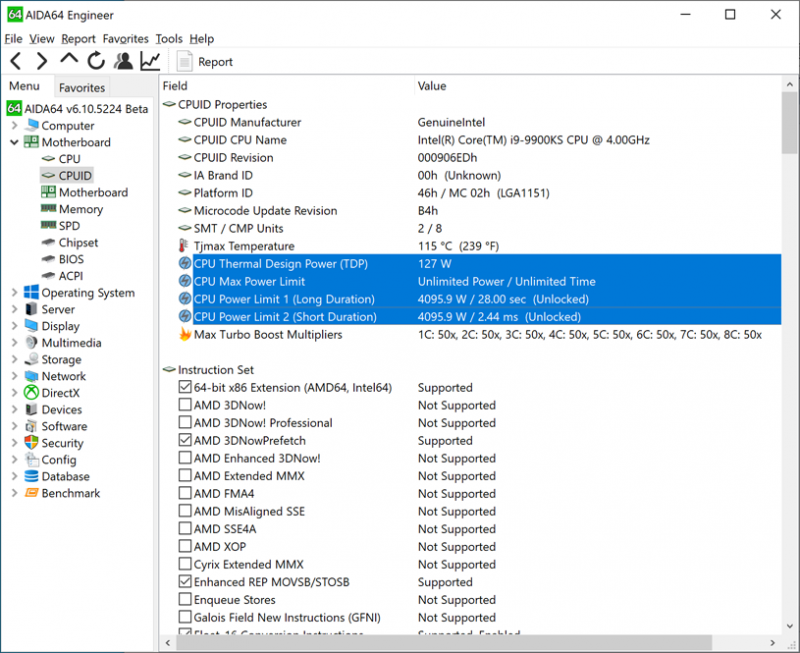This screenshot has height=653, width=800.
Task: Click the CPU Thermal Design Power lightning icon
Action: coord(185,264)
